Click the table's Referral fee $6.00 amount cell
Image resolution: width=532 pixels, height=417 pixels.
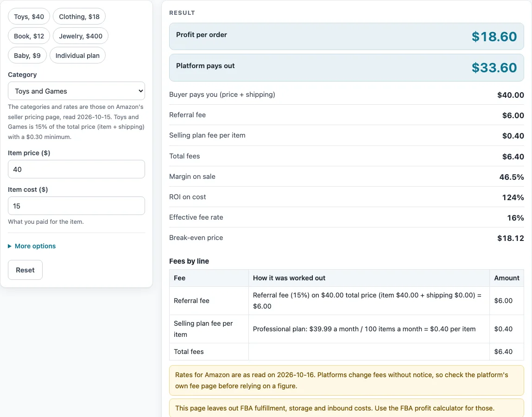507,301
